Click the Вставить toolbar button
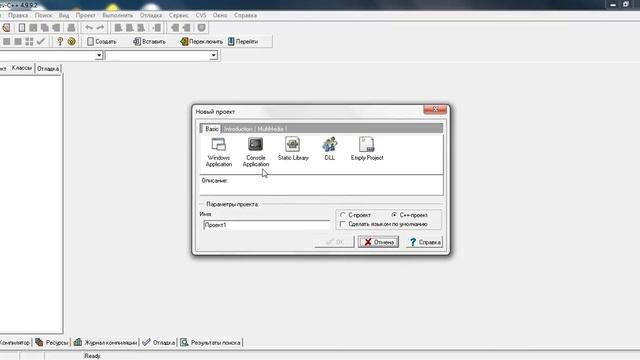 point(149,41)
